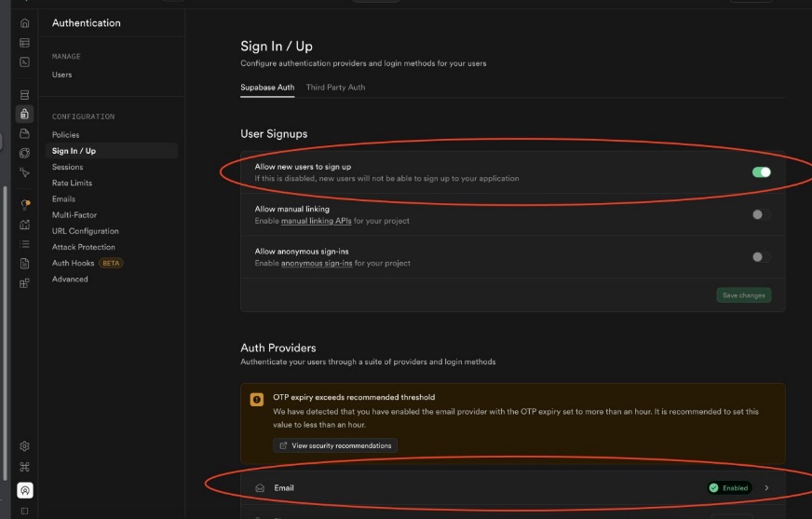Switch to the Third Party Auth tab
The height and width of the screenshot is (519, 812).
click(335, 88)
